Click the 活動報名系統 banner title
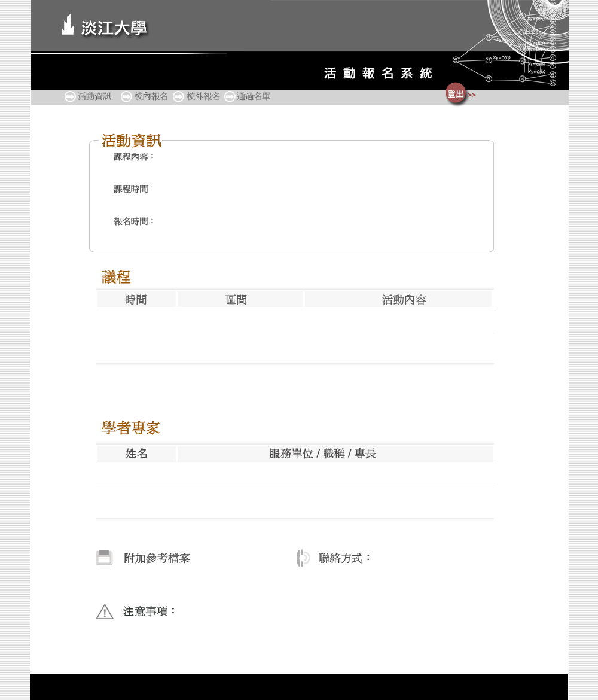Viewport: 598px width, 700px height. coord(378,74)
